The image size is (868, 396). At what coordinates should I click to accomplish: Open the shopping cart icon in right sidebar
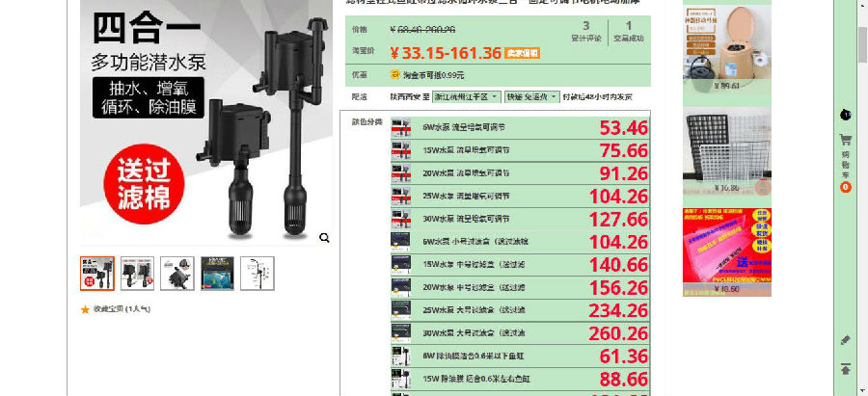click(846, 141)
